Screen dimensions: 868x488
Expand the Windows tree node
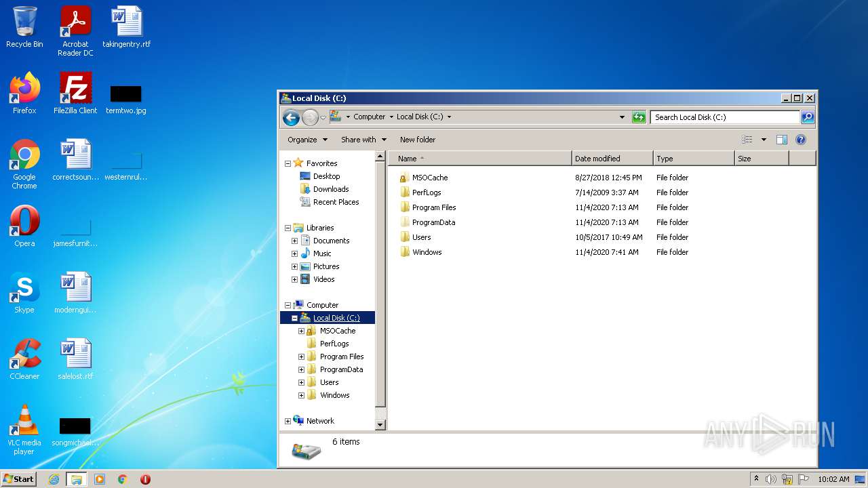point(301,395)
